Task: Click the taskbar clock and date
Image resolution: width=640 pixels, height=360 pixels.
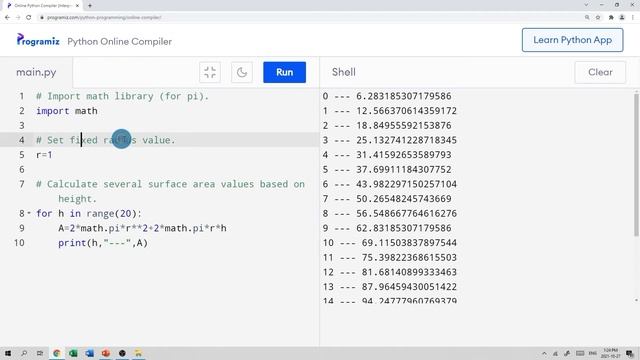Action: click(x=611, y=353)
